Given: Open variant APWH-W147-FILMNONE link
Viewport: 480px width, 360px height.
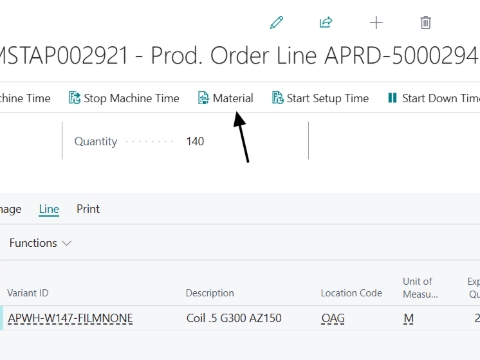Looking at the screenshot, I should [x=70, y=318].
